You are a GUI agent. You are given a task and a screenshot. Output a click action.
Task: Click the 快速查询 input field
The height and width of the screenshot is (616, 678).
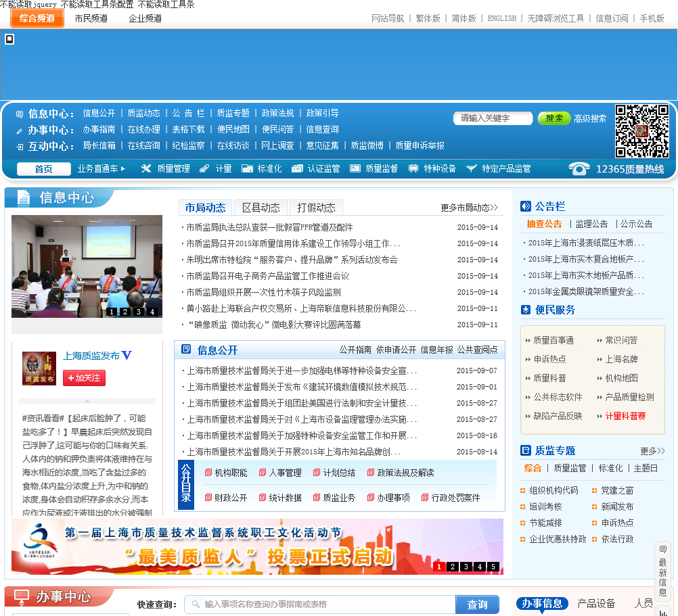(x=320, y=605)
